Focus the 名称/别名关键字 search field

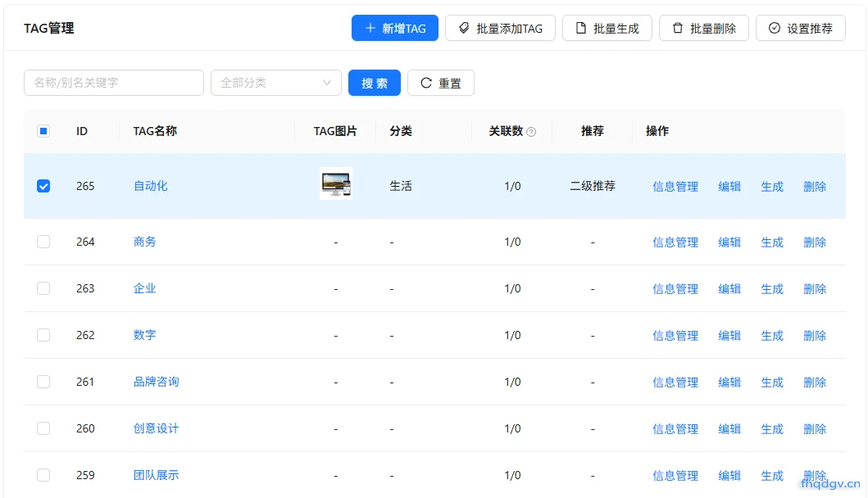tap(114, 83)
